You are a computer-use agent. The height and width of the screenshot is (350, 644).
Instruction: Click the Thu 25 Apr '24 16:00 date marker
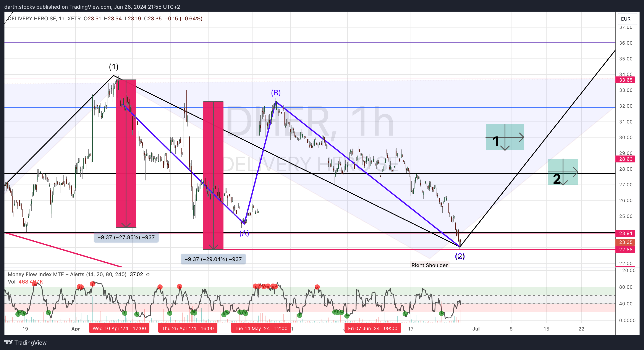[188, 328]
